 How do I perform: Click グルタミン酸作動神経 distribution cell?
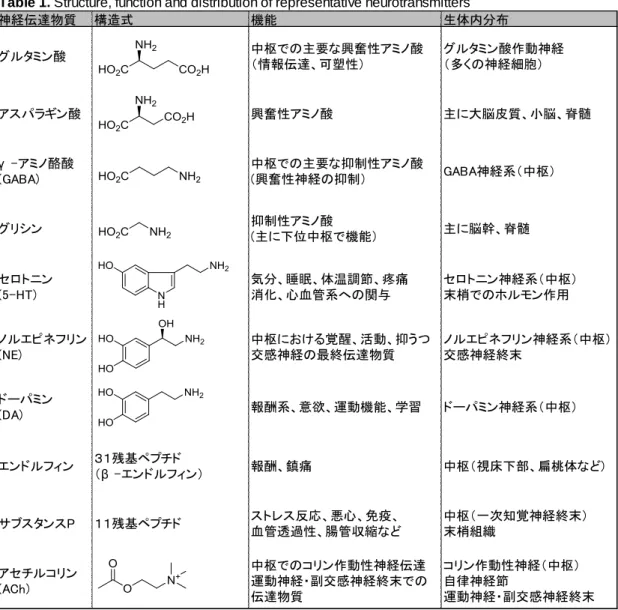[504, 56]
